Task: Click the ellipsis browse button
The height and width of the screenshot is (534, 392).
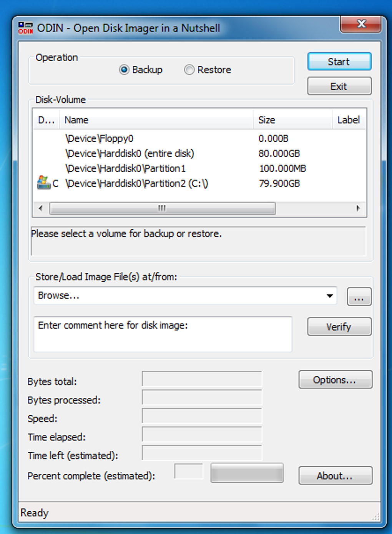Action: pyautogui.click(x=359, y=297)
